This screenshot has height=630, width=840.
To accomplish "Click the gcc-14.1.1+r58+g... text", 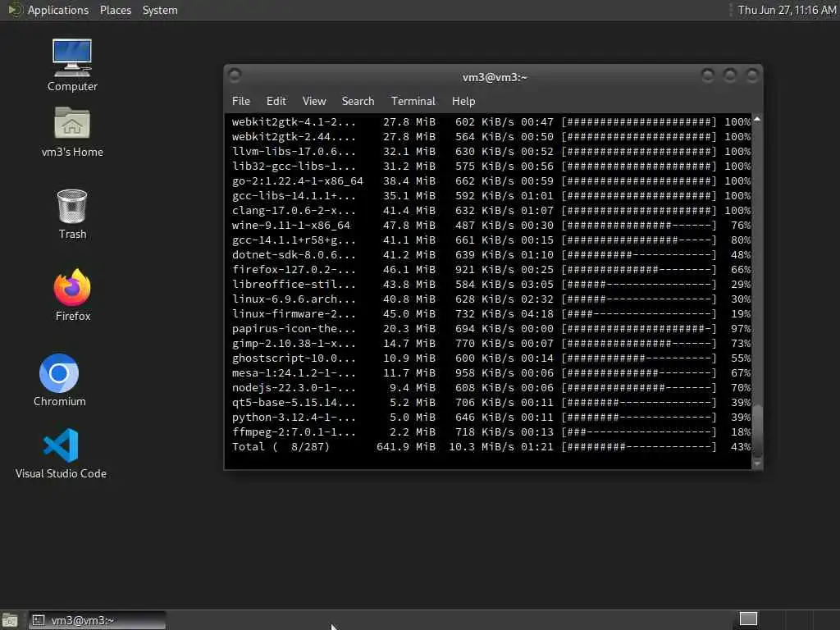I will 294,240.
